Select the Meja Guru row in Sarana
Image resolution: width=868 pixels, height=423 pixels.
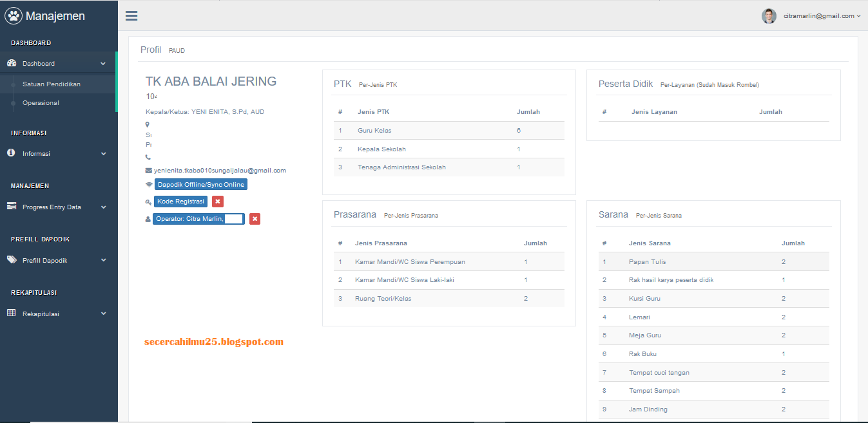(x=714, y=335)
